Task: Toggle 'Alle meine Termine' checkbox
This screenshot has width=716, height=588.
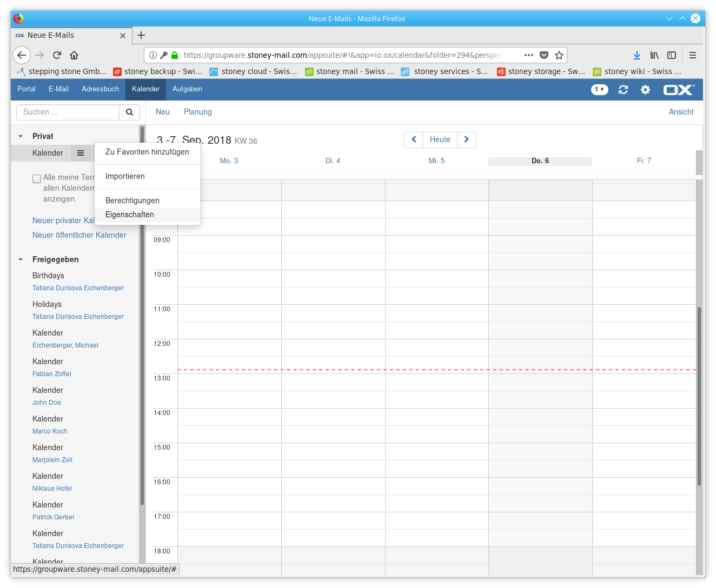Action: [37, 178]
